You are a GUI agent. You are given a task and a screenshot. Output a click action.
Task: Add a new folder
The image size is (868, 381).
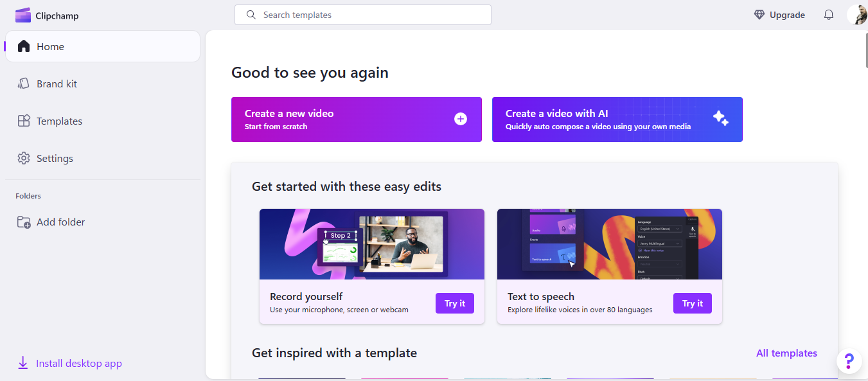[60, 222]
